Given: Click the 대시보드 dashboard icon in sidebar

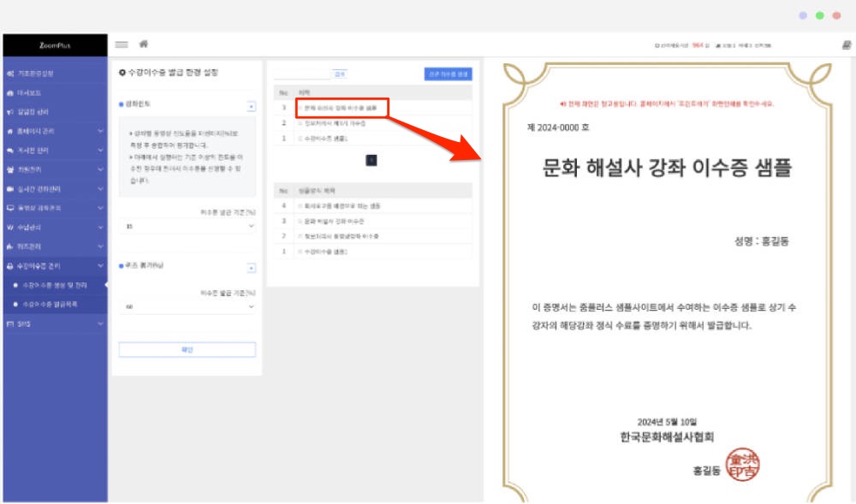Looking at the screenshot, I should [x=9, y=92].
